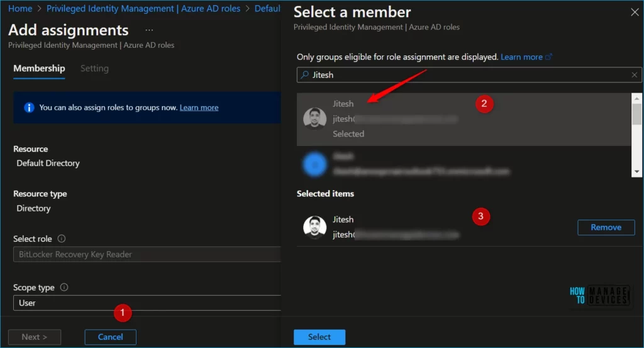
Task: Close the Select a member panel
Action: point(635,13)
